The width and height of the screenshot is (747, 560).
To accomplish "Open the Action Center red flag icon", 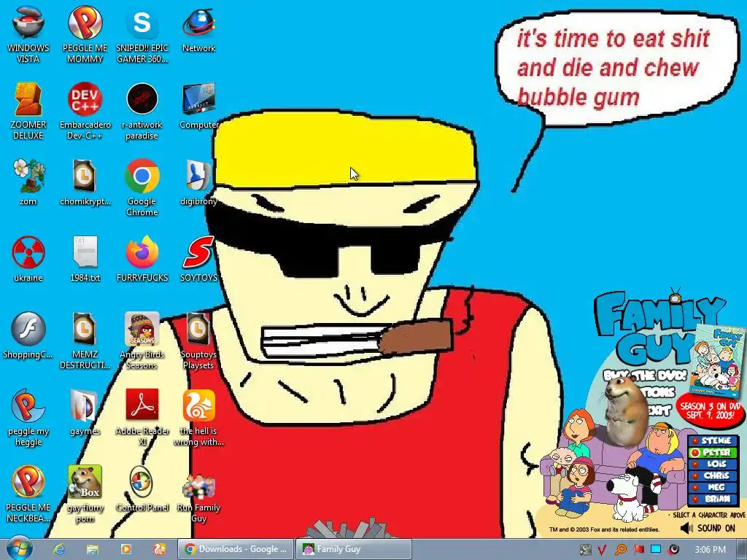I will pyautogui.click(x=638, y=550).
